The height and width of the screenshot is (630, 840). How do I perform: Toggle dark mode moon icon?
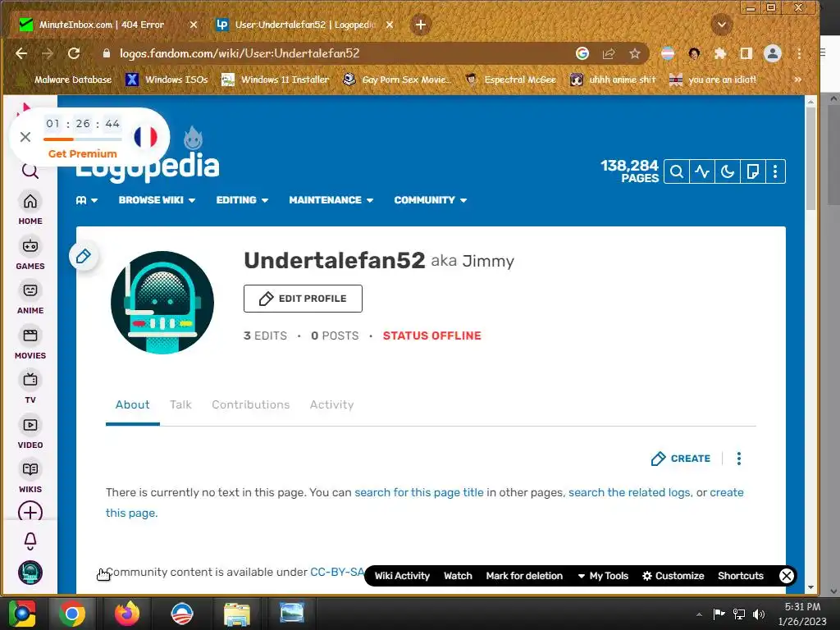tap(727, 171)
